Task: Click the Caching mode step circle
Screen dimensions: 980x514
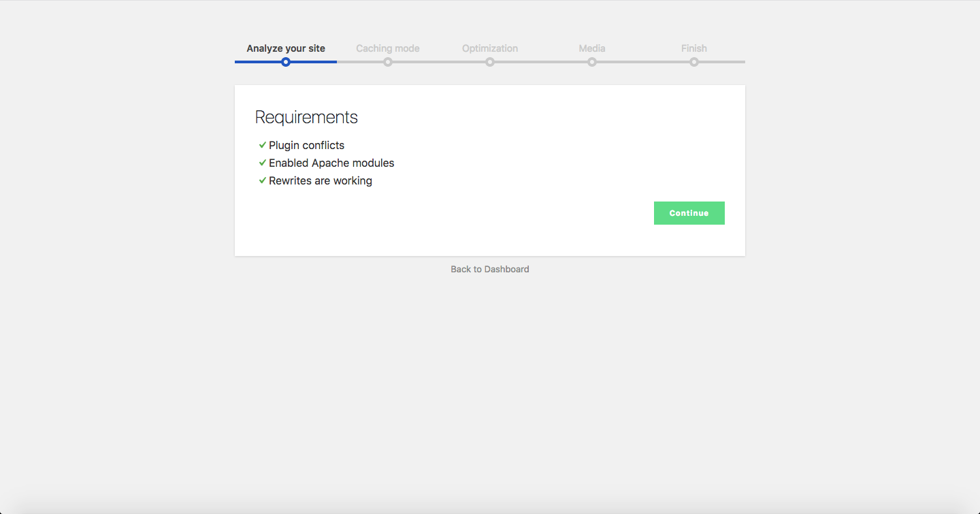Action: coord(388,62)
